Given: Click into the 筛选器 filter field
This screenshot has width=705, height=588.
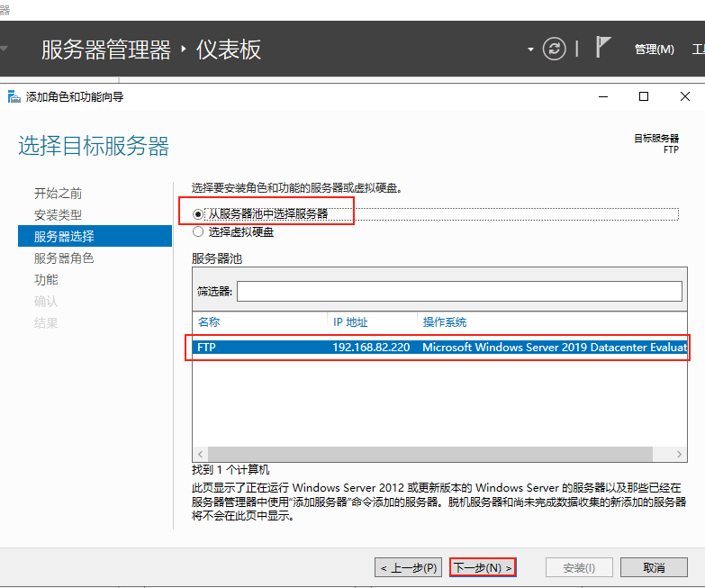Looking at the screenshot, I should [459, 292].
